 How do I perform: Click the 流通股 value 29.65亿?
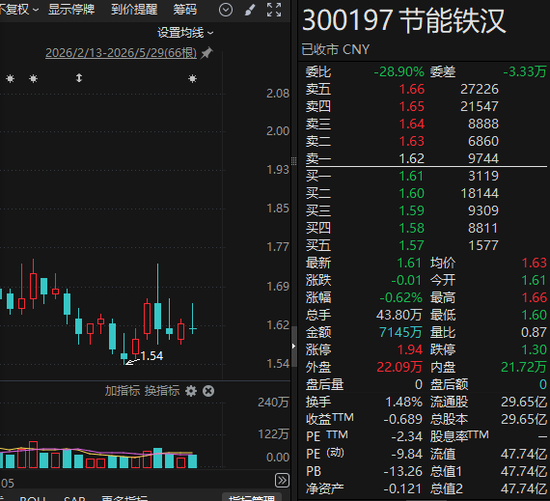(524, 402)
